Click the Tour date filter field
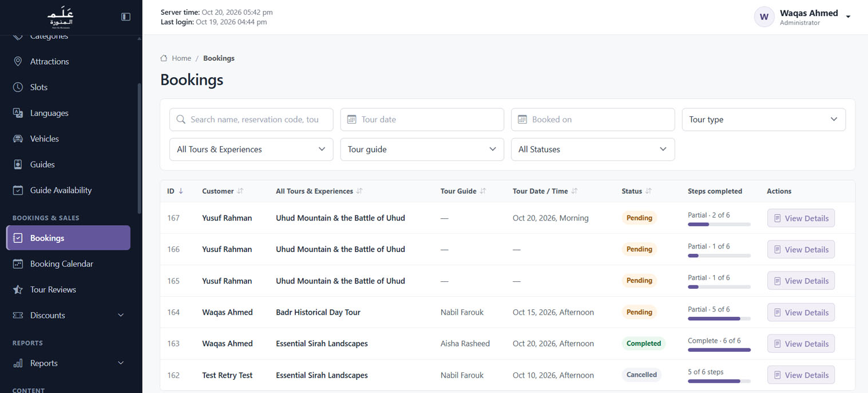Image resolution: width=868 pixels, height=393 pixels. click(422, 119)
